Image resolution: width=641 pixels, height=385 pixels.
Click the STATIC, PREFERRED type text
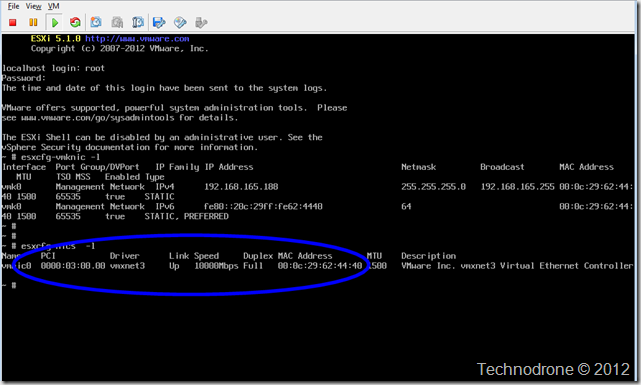point(186,216)
